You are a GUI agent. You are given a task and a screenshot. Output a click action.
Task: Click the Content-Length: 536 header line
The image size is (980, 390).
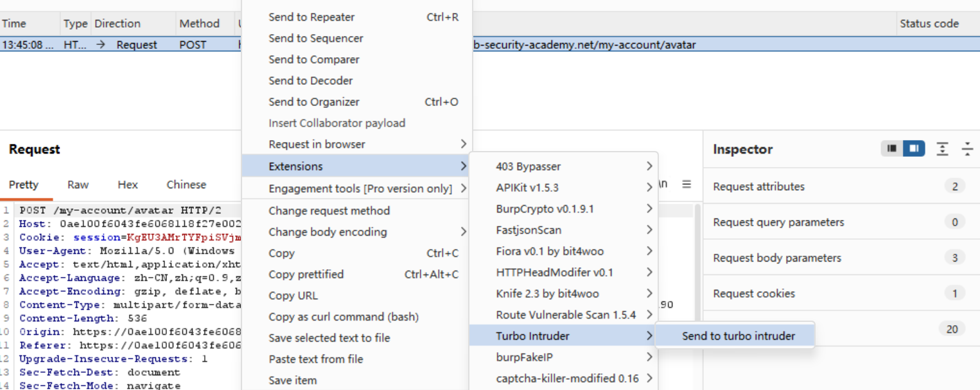83,319
